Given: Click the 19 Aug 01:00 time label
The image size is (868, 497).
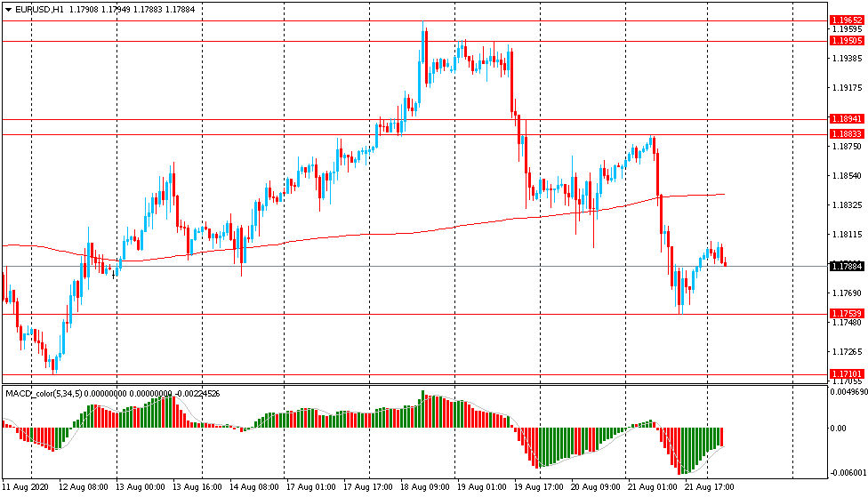Looking at the screenshot, I should 482,487.
